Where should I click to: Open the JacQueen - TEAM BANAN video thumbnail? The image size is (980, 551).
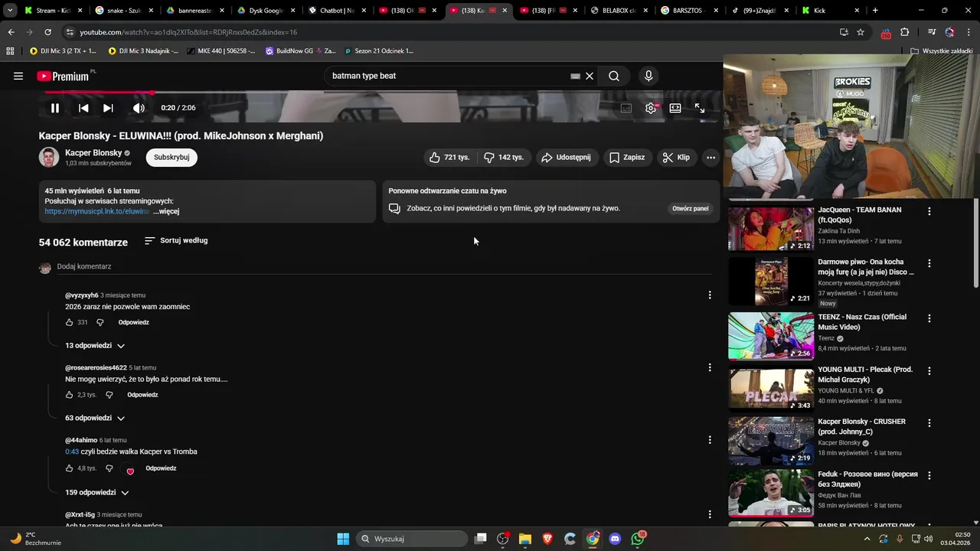(x=771, y=228)
